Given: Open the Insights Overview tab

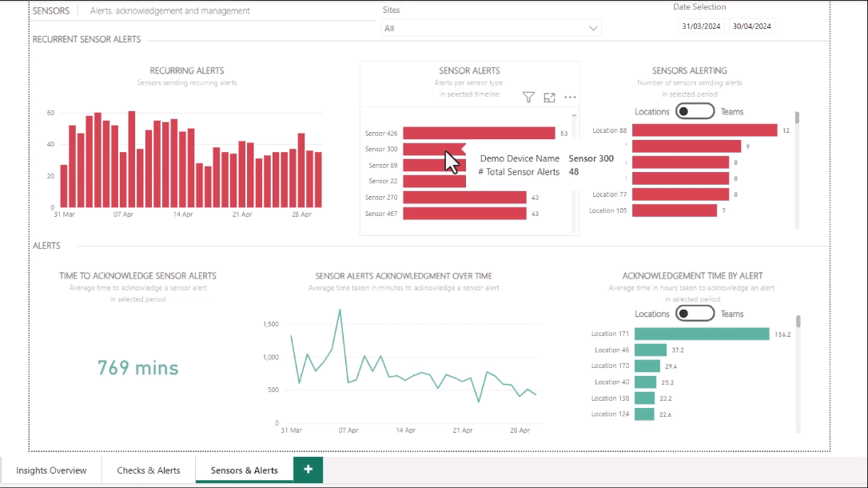Looking at the screenshot, I should [51, 470].
